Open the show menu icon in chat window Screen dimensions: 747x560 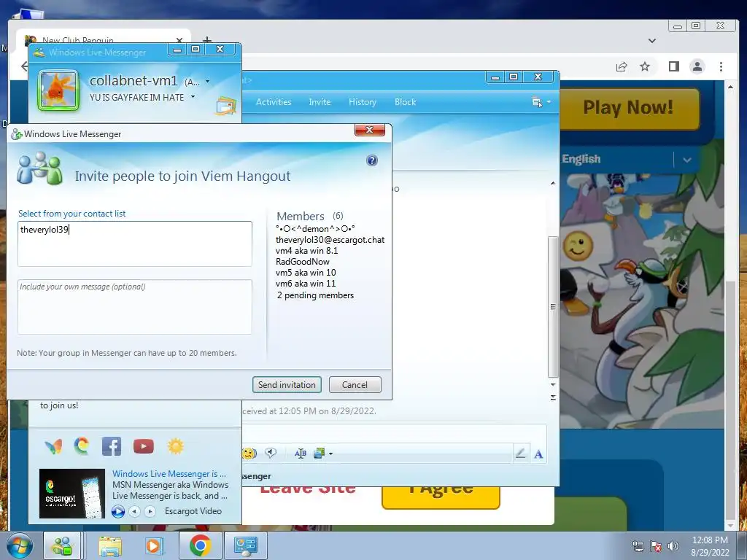point(541,102)
